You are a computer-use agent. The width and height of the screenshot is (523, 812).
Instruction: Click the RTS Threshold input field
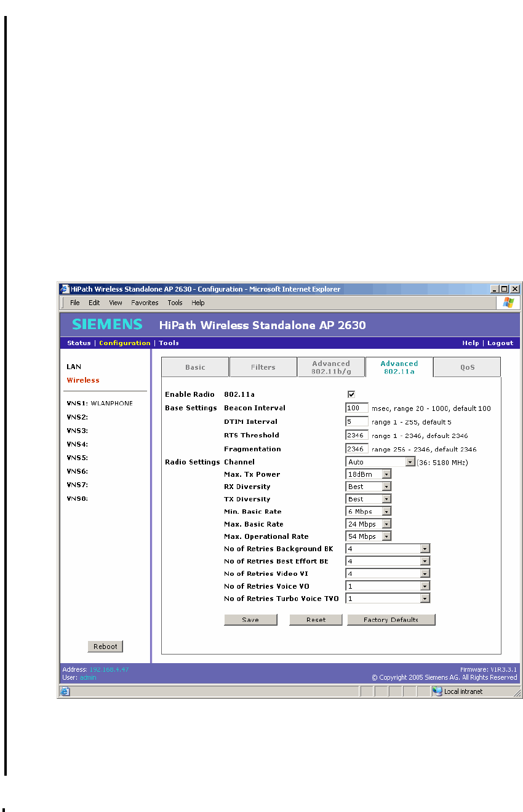(x=357, y=435)
